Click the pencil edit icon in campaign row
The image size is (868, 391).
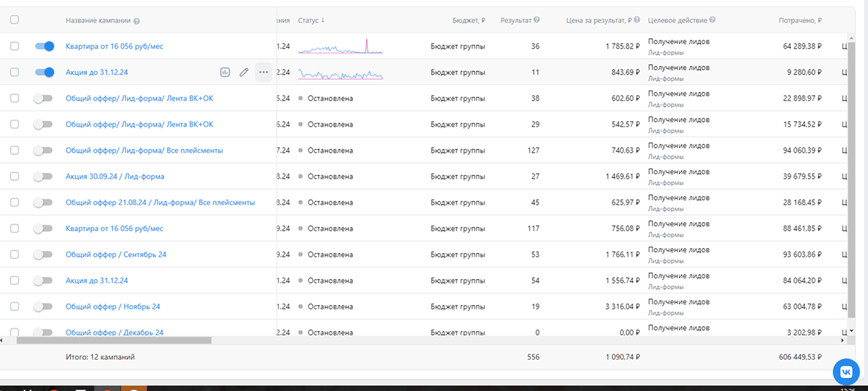pos(244,73)
